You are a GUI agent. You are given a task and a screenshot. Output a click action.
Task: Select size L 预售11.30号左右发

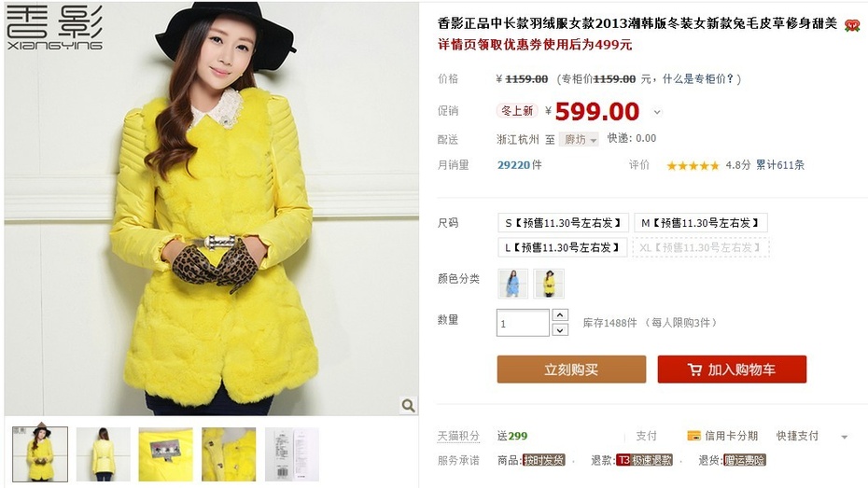(x=563, y=247)
